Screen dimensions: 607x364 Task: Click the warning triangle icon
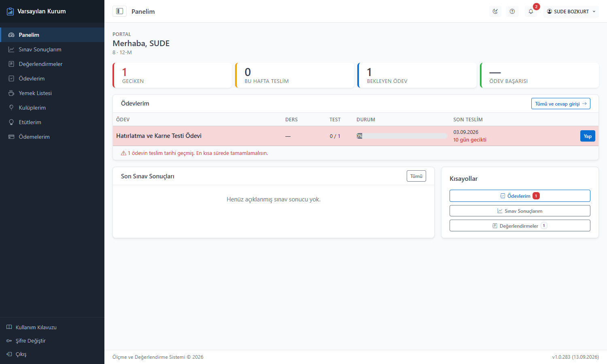click(123, 153)
